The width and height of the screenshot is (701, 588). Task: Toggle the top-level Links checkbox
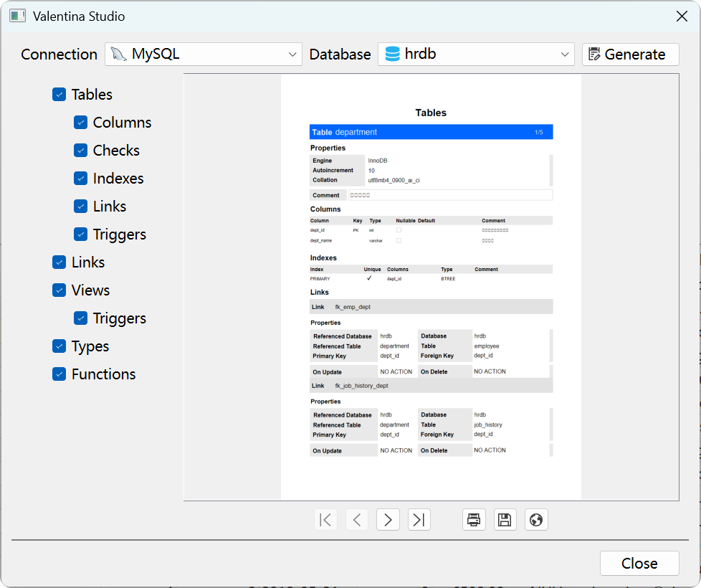(x=59, y=262)
